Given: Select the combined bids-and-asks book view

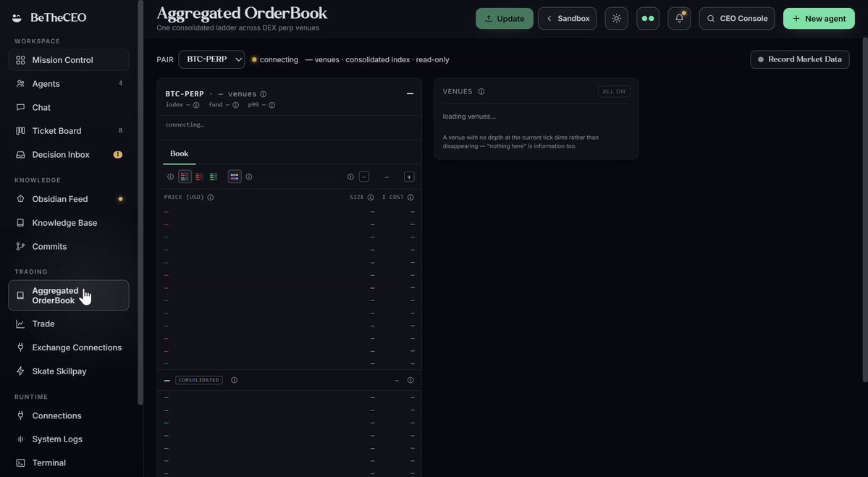Looking at the screenshot, I should click(185, 177).
